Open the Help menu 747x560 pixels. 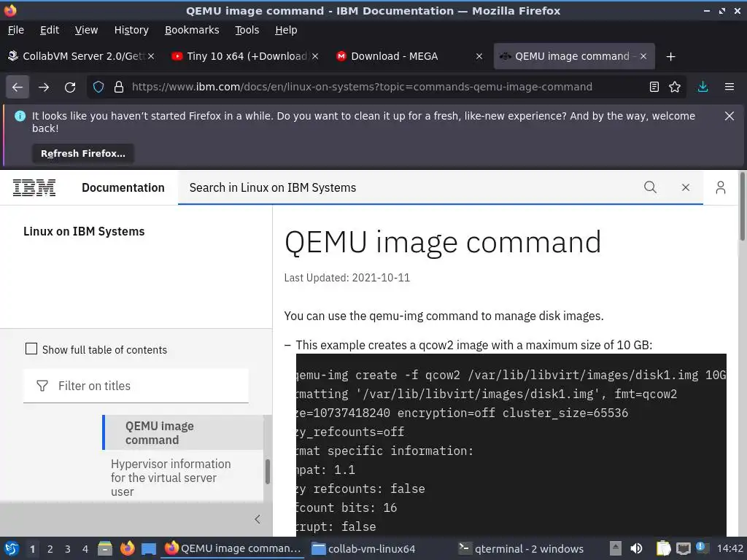pyautogui.click(x=286, y=30)
